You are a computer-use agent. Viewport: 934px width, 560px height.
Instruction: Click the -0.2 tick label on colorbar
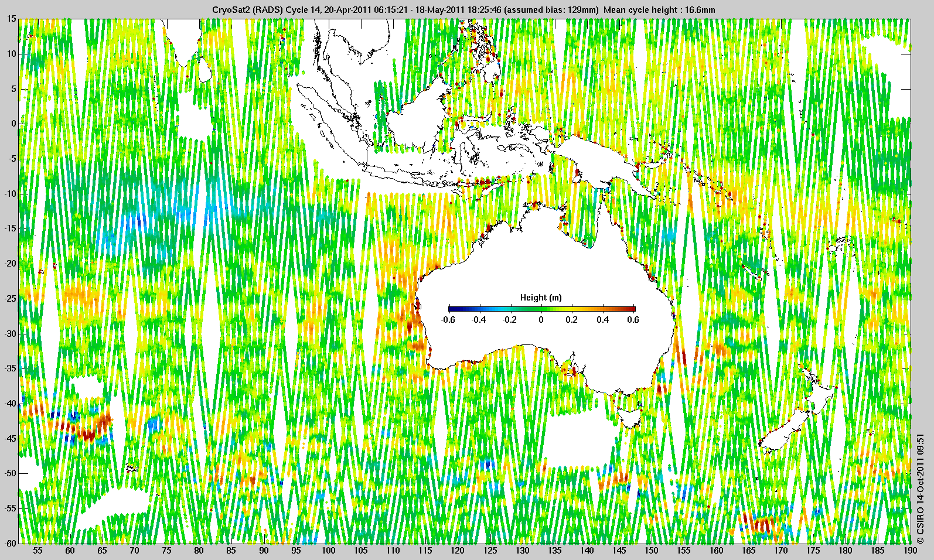(509, 320)
